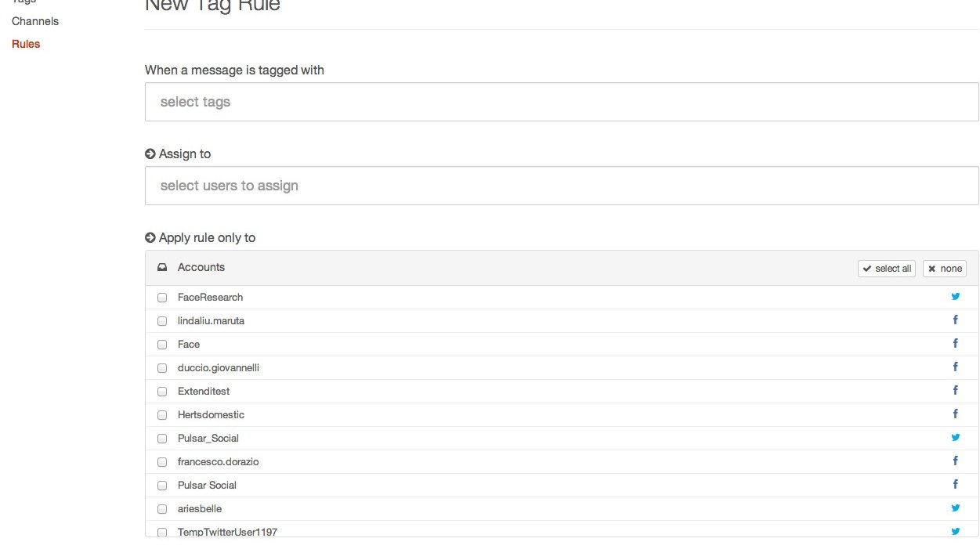Tick the FaceResearch account checkbox
Viewport: 980px width, 560px height.
pos(162,298)
